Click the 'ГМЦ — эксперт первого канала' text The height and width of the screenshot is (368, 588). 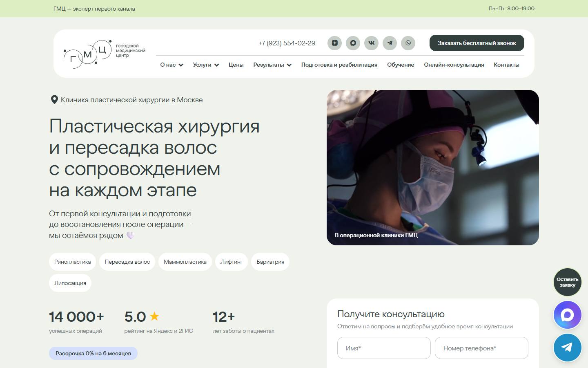click(94, 9)
